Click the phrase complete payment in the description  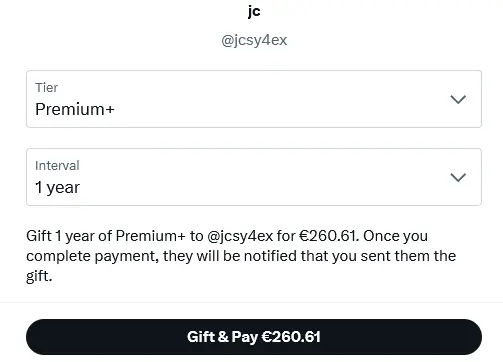(92, 257)
